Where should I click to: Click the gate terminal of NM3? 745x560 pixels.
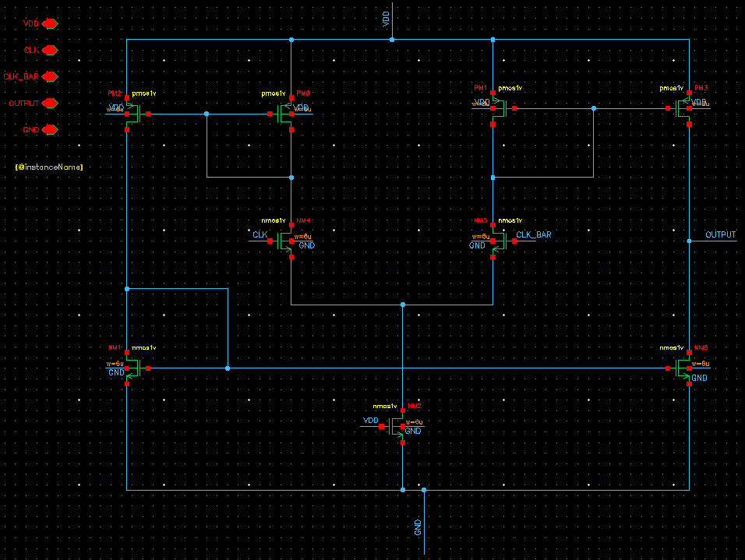[x=668, y=368]
